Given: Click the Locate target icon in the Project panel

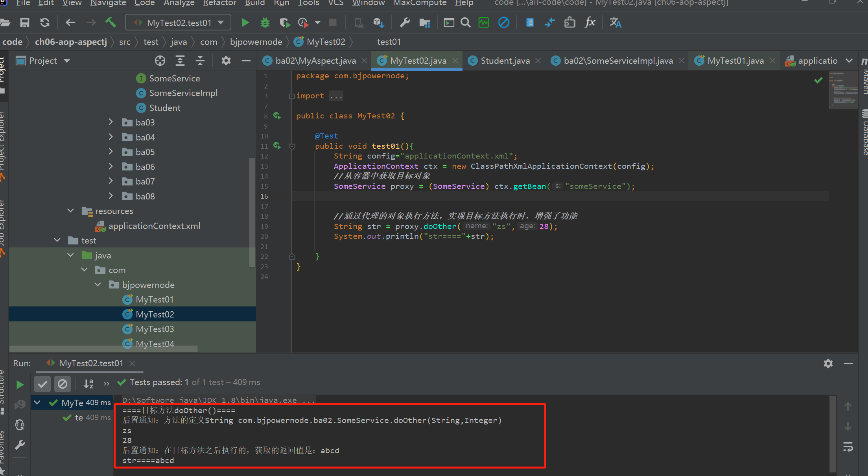Looking at the screenshot, I should pyautogui.click(x=160, y=61).
